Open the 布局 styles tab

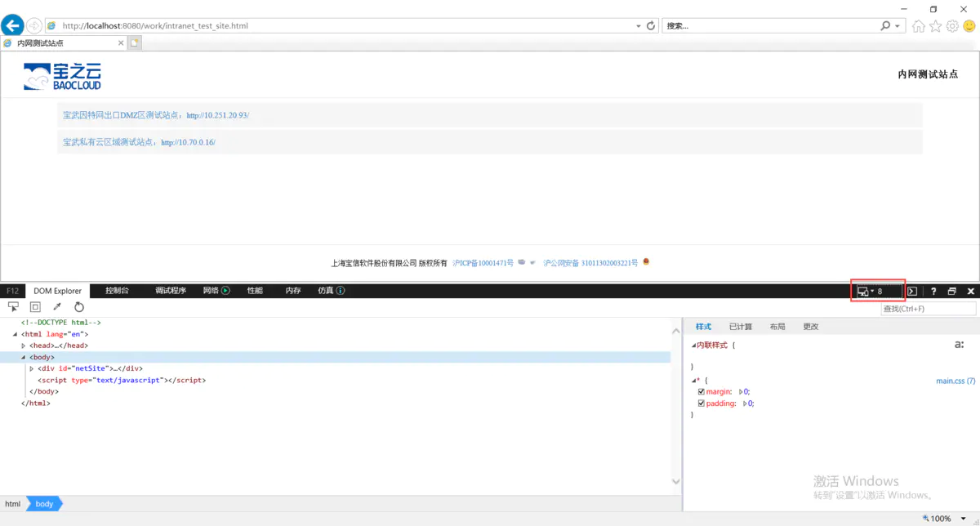click(777, 327)
